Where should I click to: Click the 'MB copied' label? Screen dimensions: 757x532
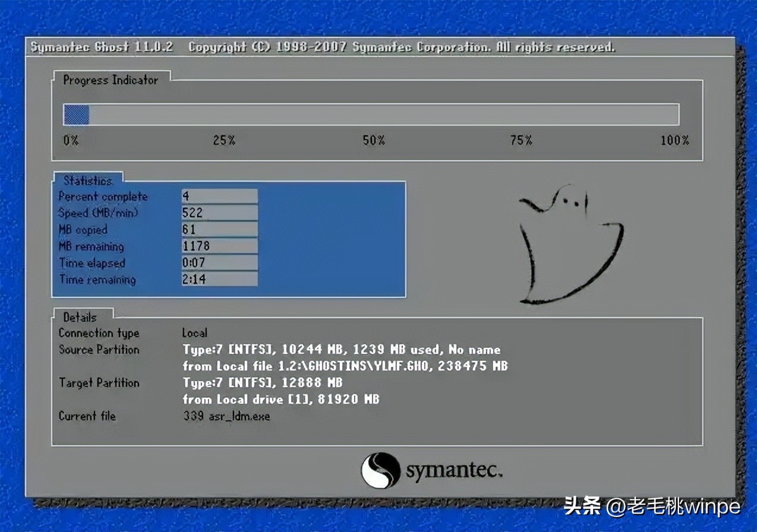83,230
